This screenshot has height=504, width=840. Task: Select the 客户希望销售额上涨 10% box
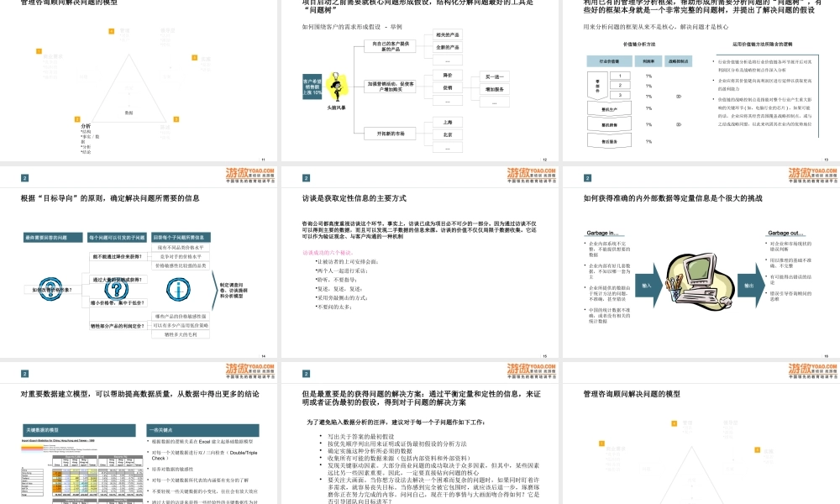[312, 87]
